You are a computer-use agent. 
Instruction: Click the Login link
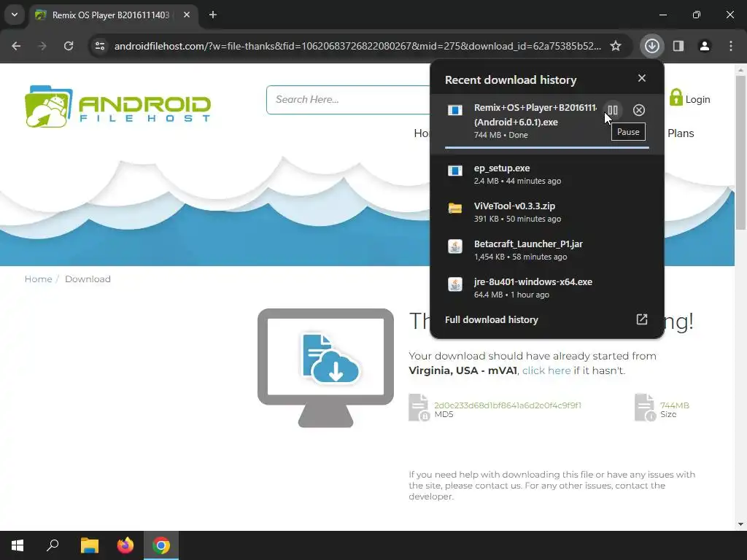[697, 99]
